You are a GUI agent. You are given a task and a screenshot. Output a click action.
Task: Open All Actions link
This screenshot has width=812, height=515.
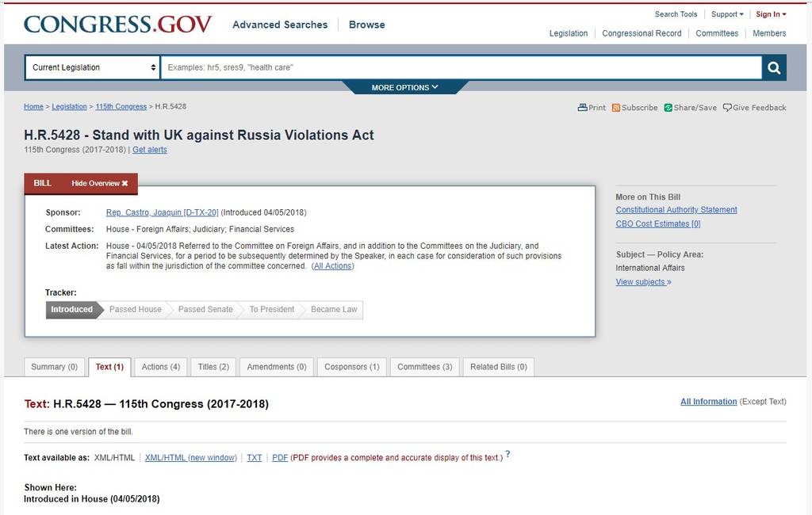[332, 266]
